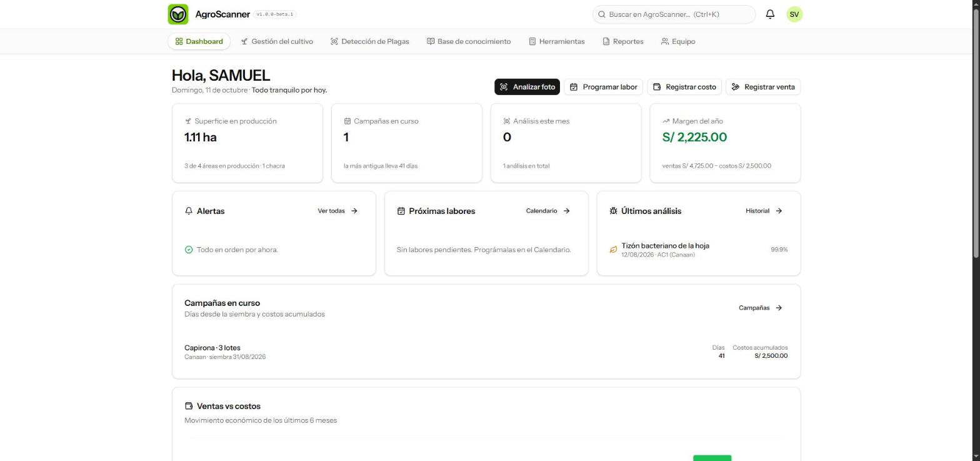Click the S/ 2,225.00 margin value
This screenshot has height=461, width=980.
coord(694,137)
